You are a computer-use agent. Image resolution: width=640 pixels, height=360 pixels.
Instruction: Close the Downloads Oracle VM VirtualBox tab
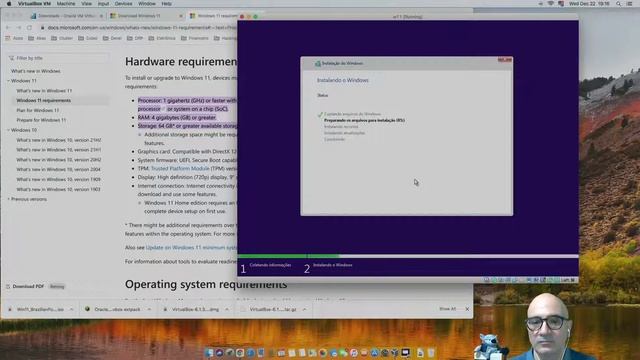[101, 16]
